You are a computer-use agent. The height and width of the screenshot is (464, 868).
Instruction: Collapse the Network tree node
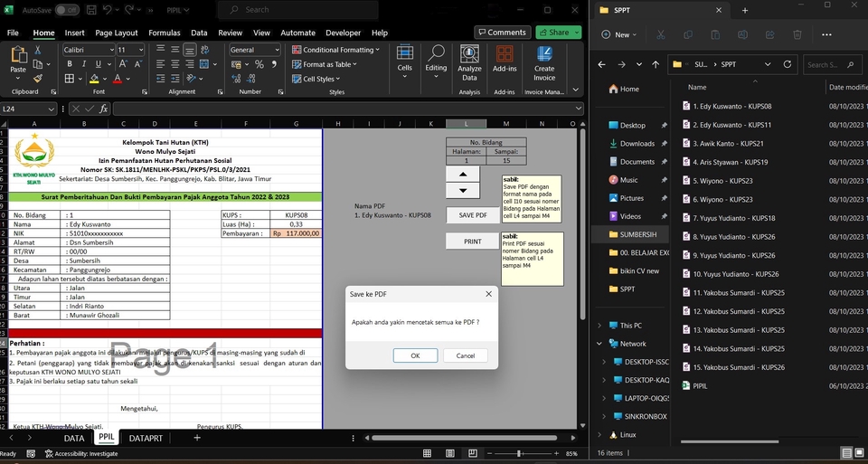(599, 344)
